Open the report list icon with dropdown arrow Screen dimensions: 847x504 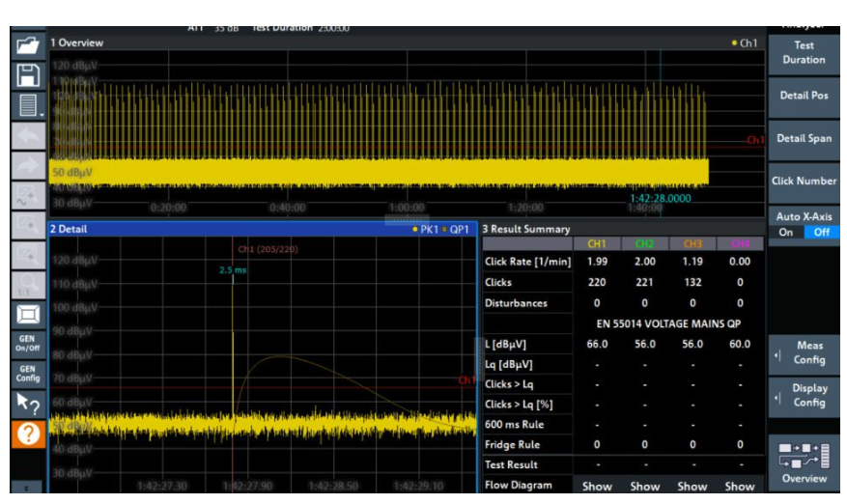click(28, 106)
